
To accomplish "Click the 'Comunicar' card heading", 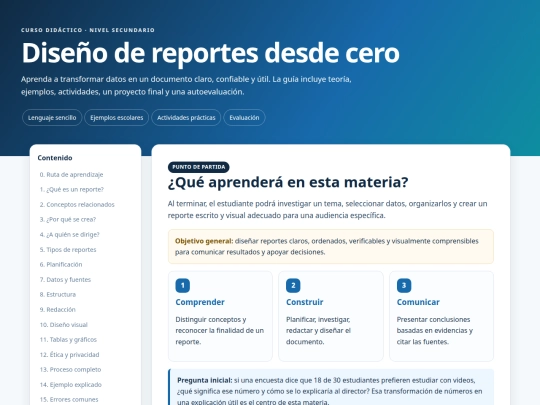I will (x=418, y=302).
